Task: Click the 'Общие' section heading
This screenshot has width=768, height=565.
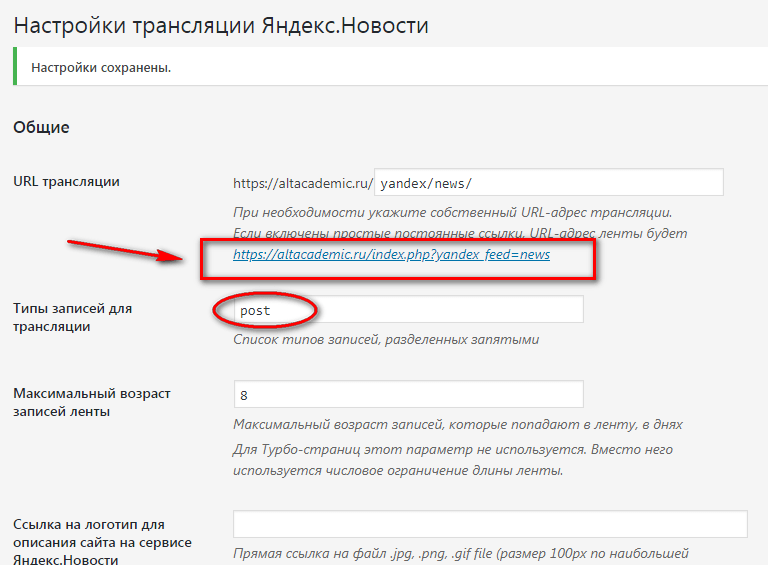Action: (41, 127)
